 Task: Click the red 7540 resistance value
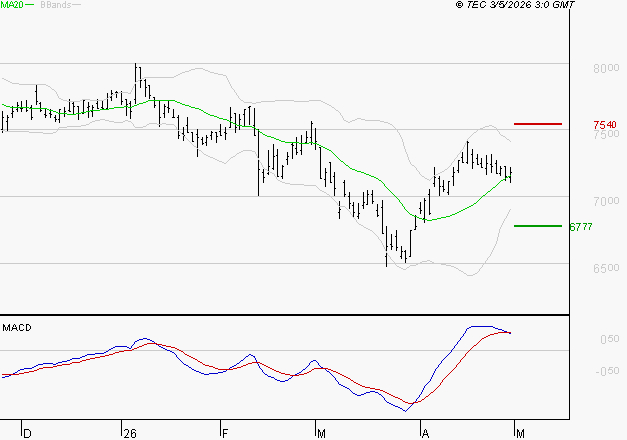[605, 125]
